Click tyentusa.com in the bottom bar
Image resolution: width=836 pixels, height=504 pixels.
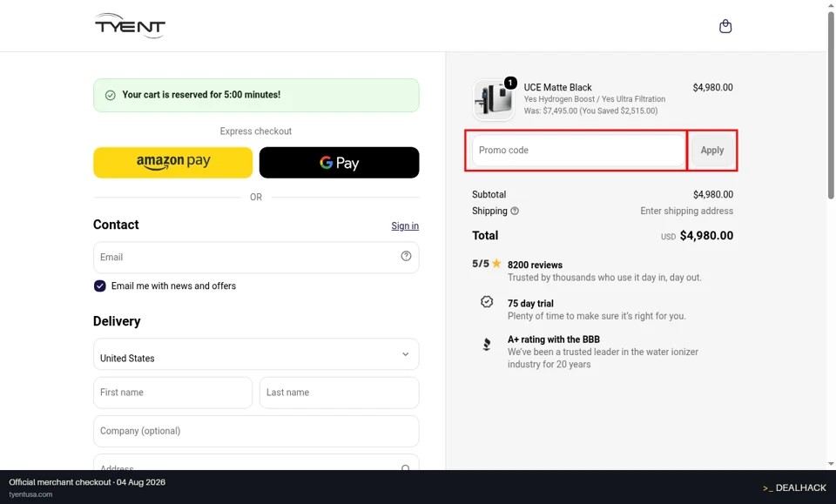[x=30, y=494]
